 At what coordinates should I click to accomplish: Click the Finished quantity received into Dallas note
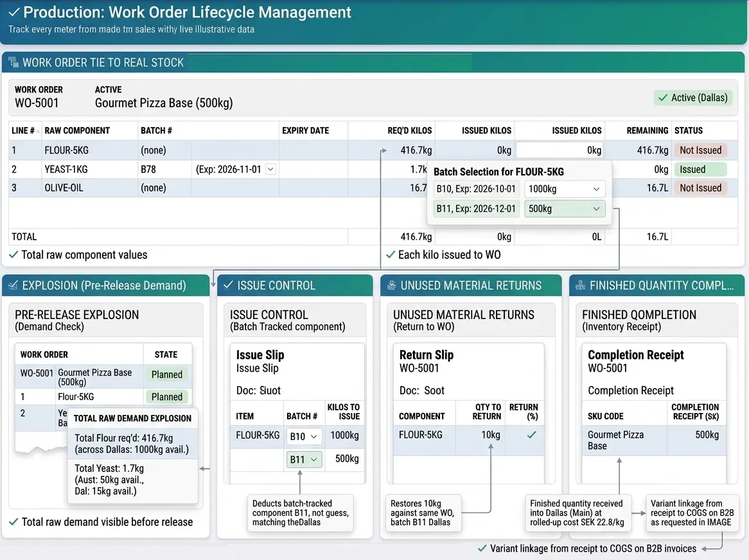point(577,513)
